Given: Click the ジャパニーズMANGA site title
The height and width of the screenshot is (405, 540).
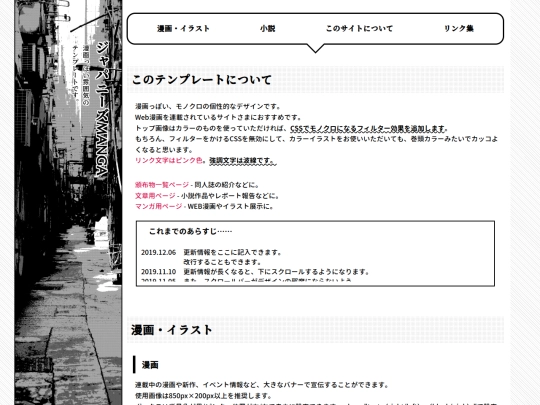Looking at the screenshot, I should tap(102, 110).
